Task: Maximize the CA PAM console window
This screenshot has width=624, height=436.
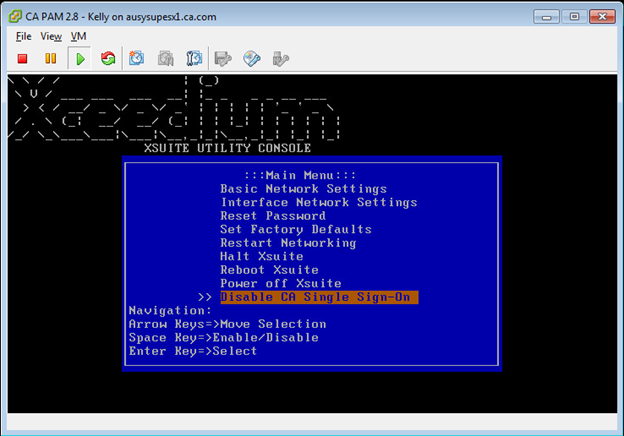Action: (x=574, y=17)
